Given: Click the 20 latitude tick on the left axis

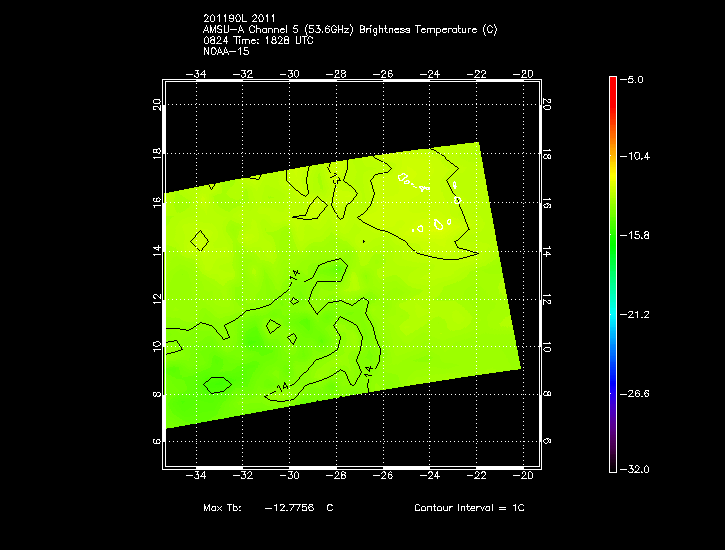Looking at the screenshot, I should (x=156, y=105).
